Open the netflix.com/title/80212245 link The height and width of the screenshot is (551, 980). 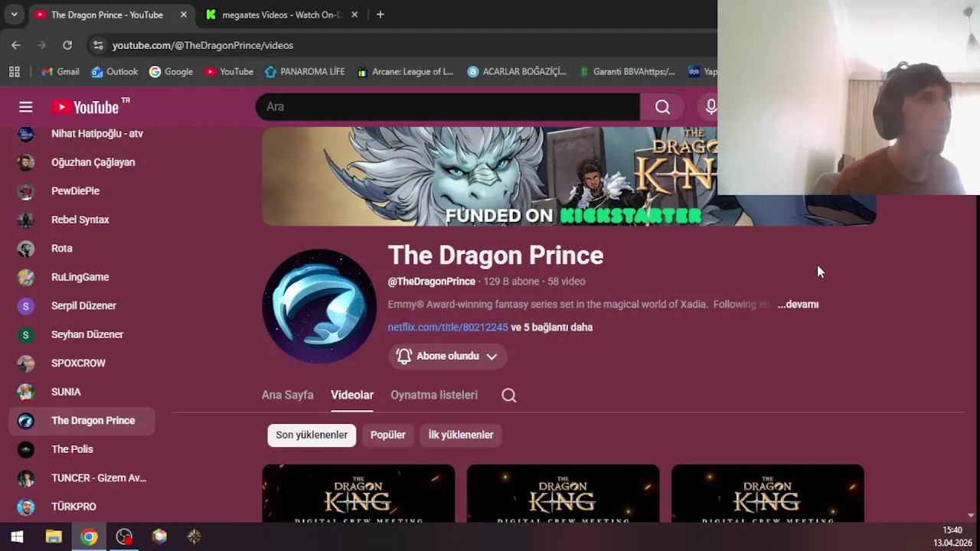click(448, 328)
